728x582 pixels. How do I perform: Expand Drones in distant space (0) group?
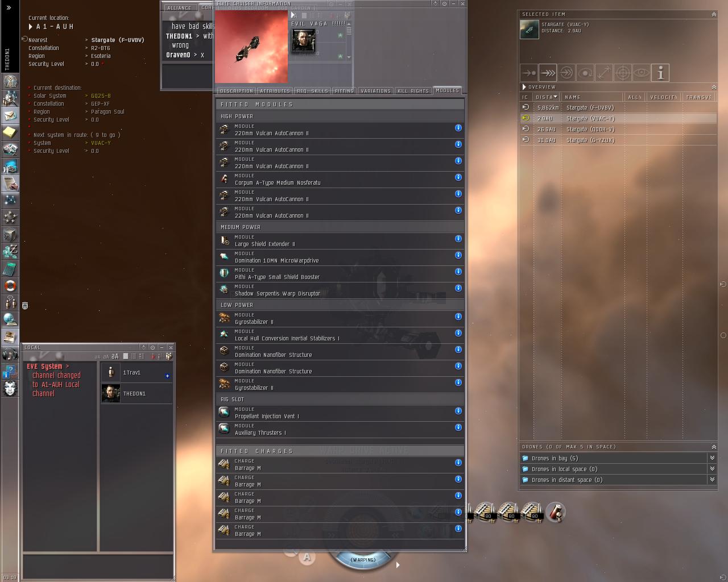pyautogui.click(x=712, y=480)
